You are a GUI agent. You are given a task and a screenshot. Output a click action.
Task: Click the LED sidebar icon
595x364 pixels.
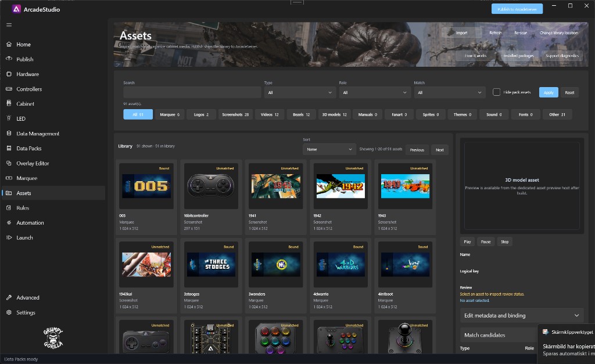point(9,118)
